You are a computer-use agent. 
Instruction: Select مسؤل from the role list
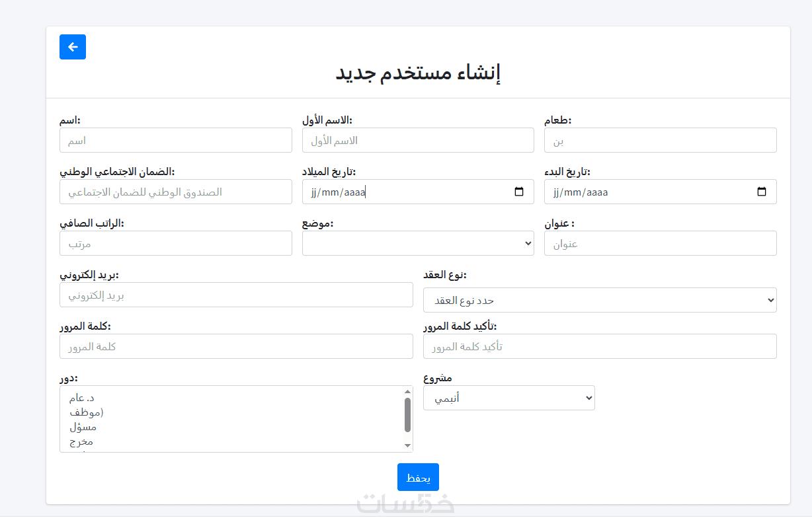click(83, 427)
